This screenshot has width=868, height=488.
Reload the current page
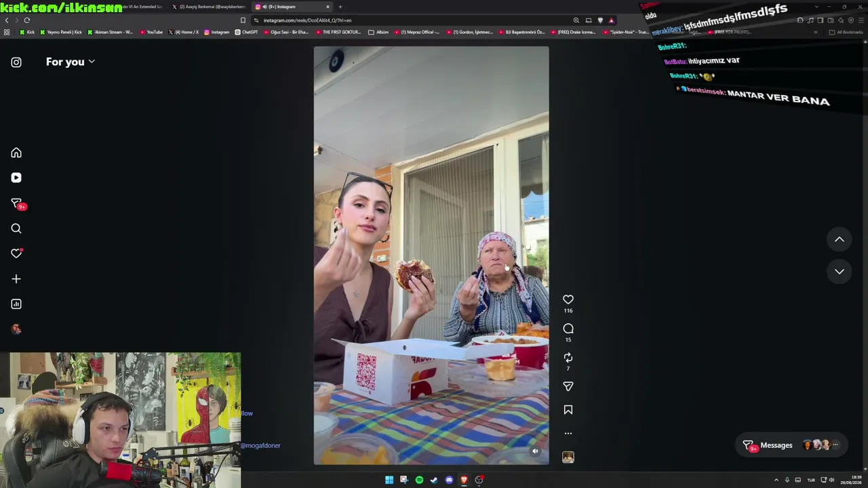tap(27, 20)
